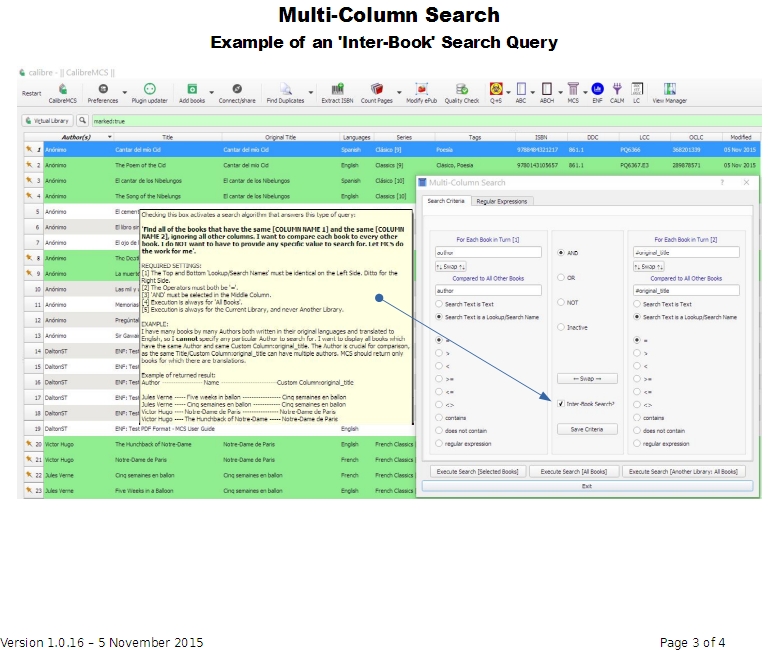Select 'regular expression' operator in left column
Screen dimensions: 769x650
[439, 443]
